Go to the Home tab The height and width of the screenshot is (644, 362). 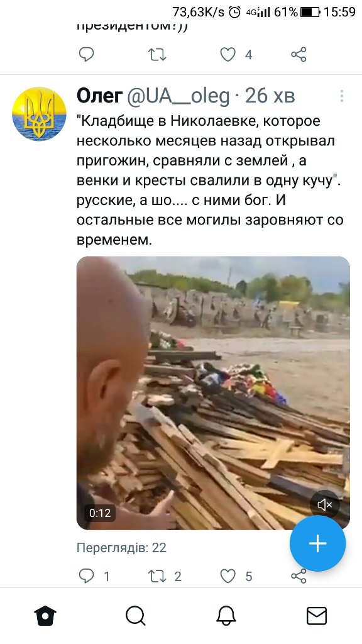45,616
